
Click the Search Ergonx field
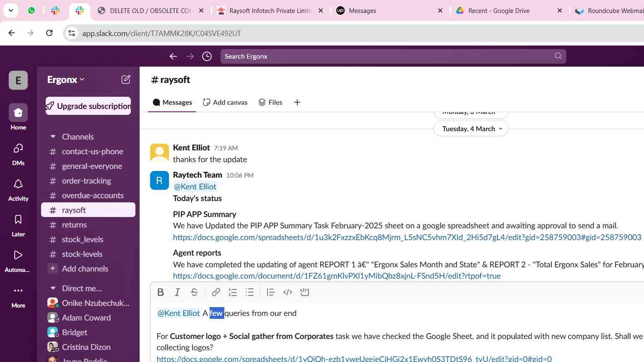coord(393,56)
